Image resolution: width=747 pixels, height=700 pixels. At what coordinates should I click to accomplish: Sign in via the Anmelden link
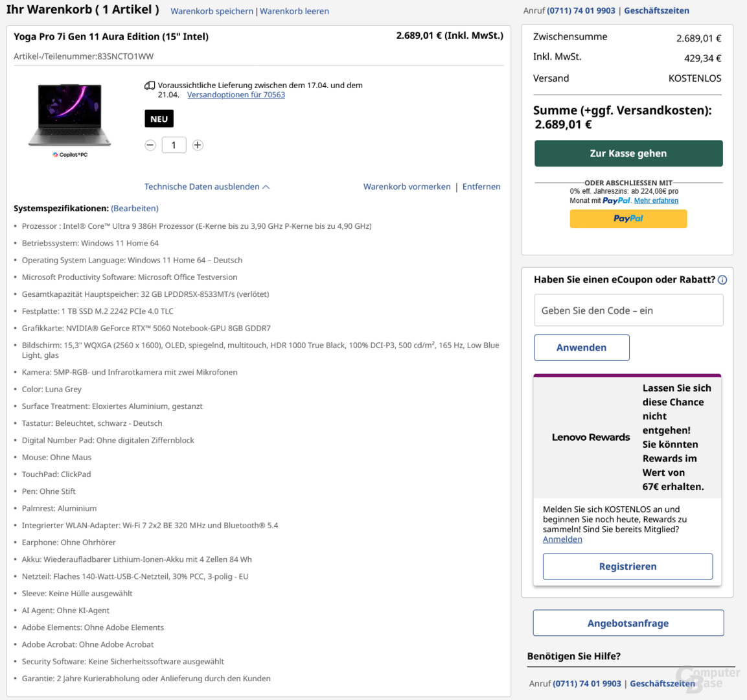(562, 539)
